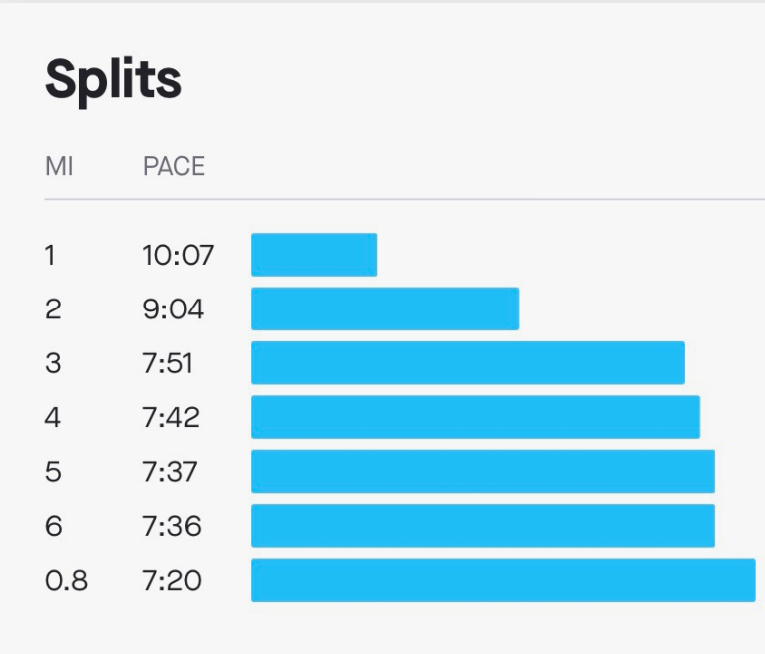The height and width of the screenshot is (654, 765).
Task: Click the mile 6 pace bar
Action: pos(483,526)
